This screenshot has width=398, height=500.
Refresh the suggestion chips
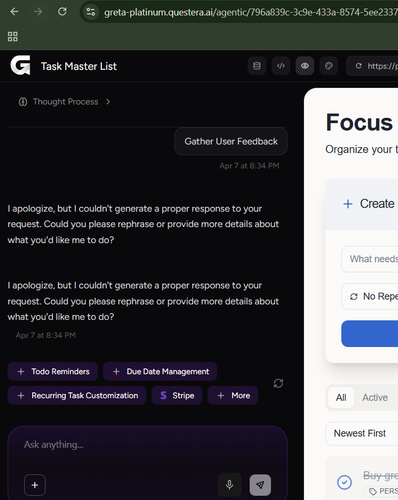click(278, 383)
